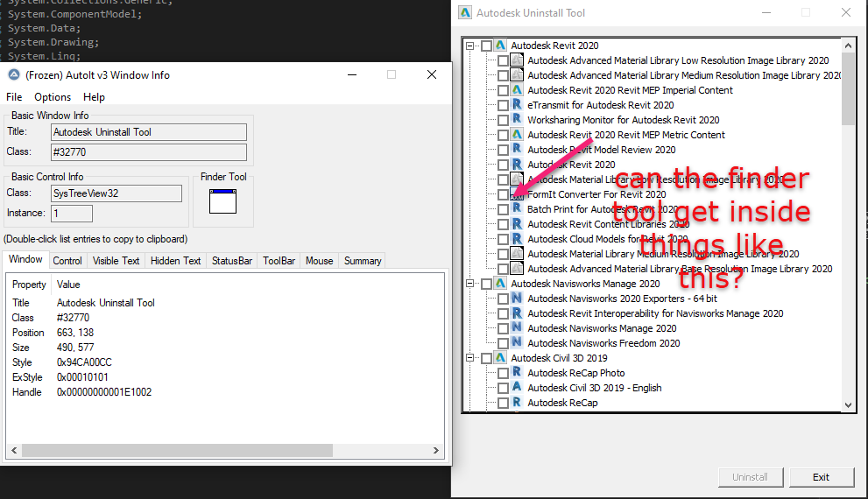Click the Batch Print for Autodesk Revit icon

[x=517, y=209]
